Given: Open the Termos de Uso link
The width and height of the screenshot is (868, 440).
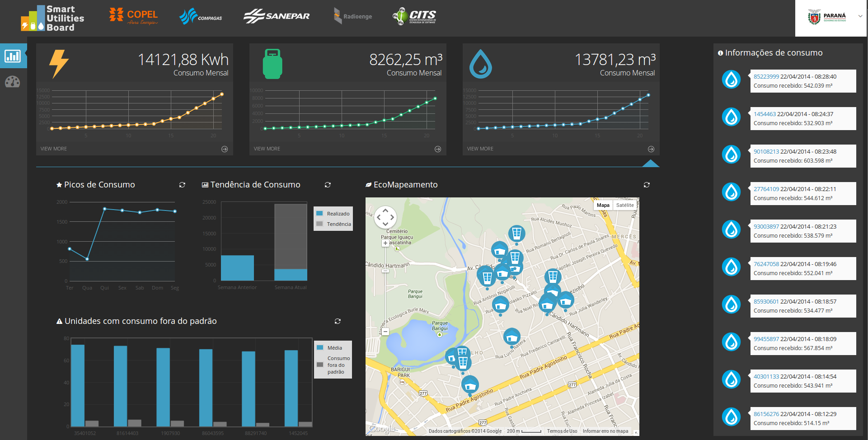Looking at the screenshot, I should click(562, 431).
